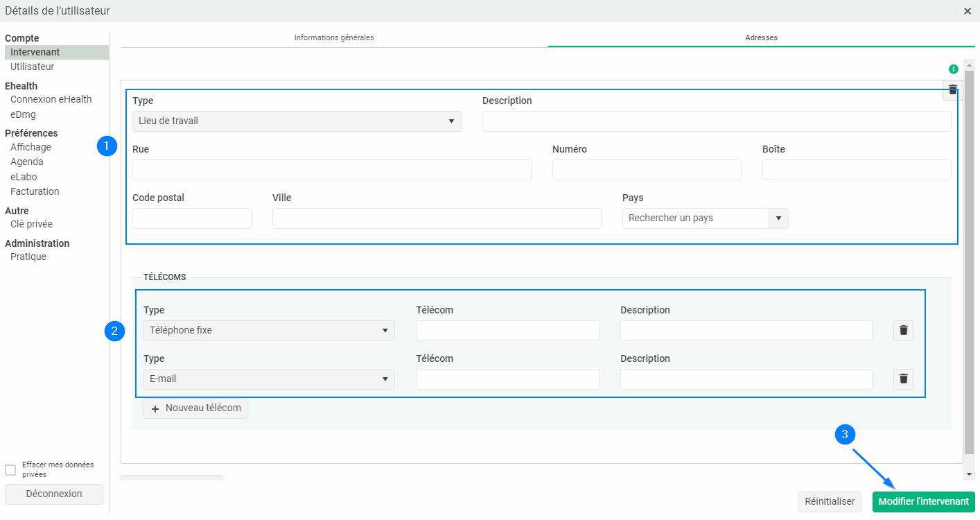Click the vertical scrollbar down arrow

970,474
